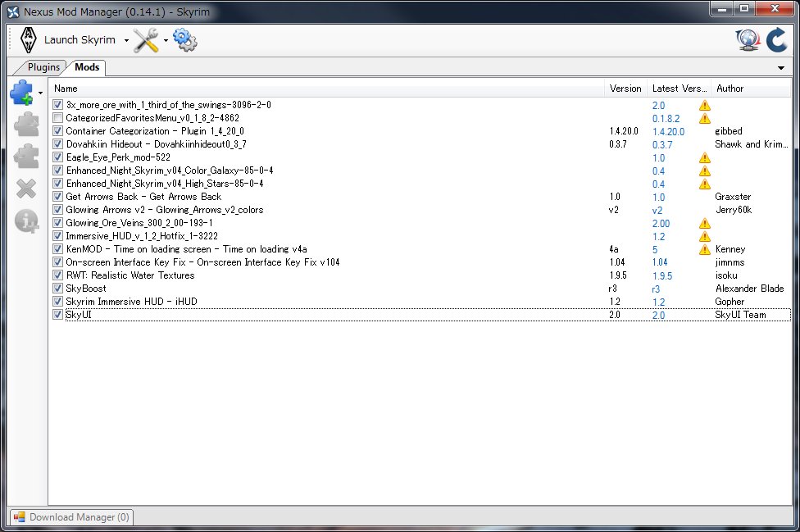The height and width of the screenshot is (532, 800).
Task: Sort by the Latest Version column header
Action: click(x=679, y=89)
